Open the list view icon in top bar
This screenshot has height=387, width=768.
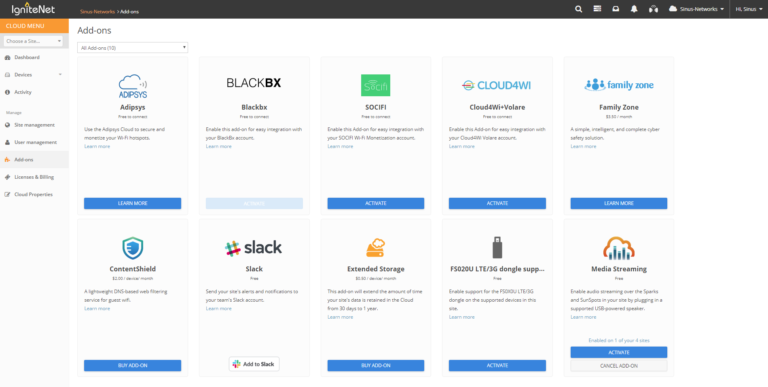[x=597, y=9]
